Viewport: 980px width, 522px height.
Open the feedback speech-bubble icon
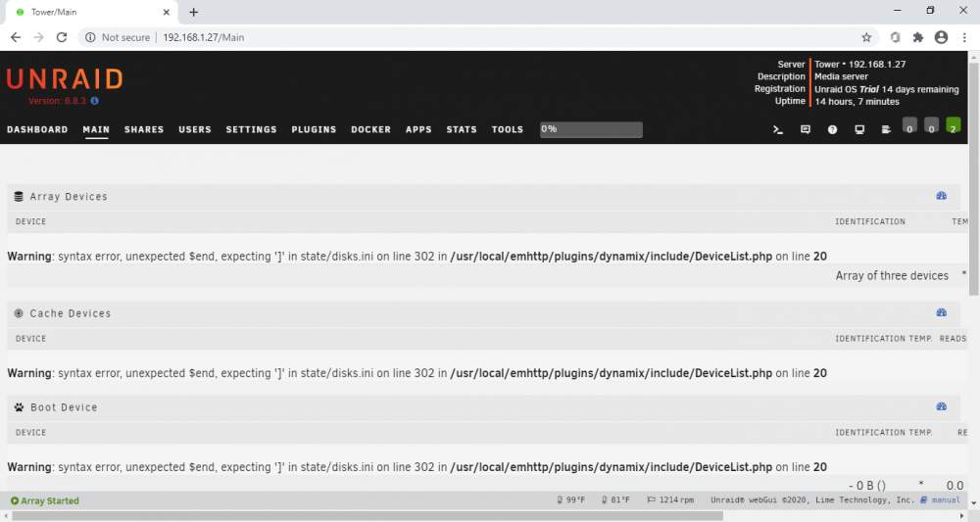(805, 130)
